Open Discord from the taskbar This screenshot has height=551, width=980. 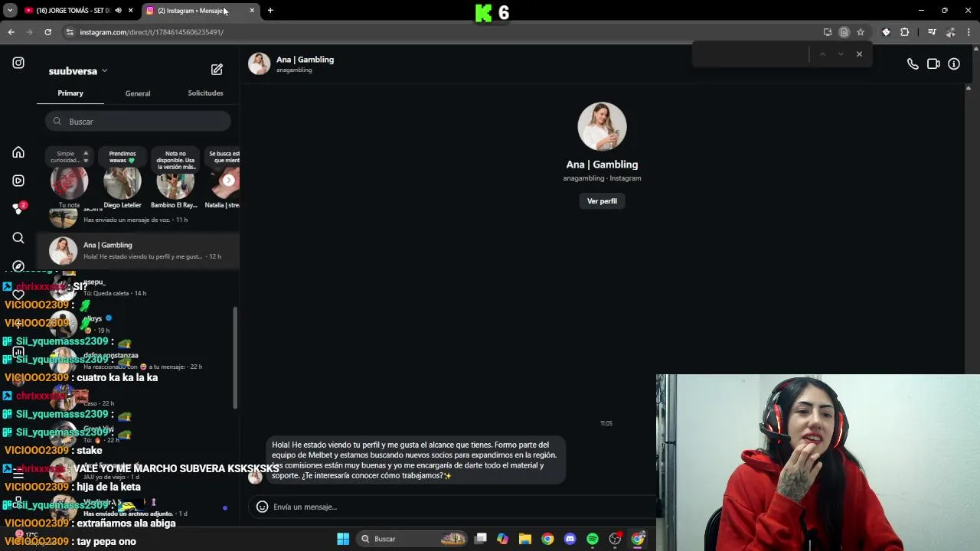(x=570, y=539)
